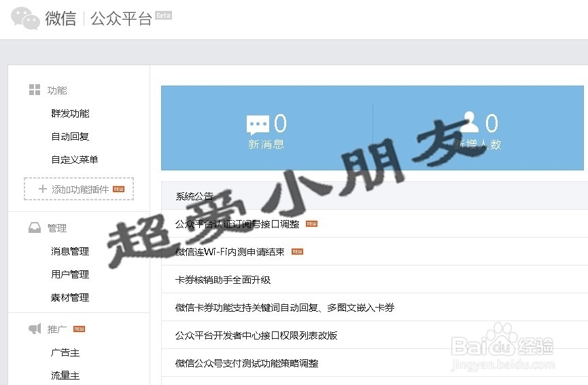
Task: Open 自动回复 in the sidebar
Action: (70, 136)
